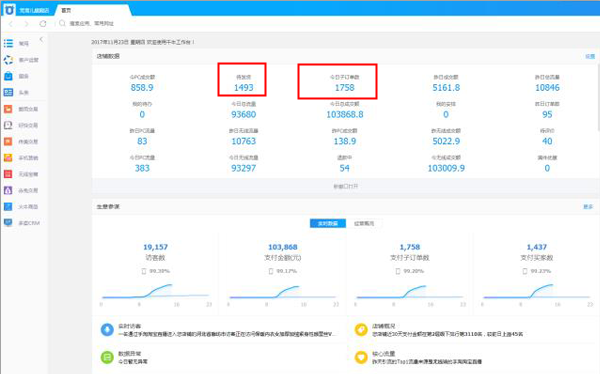Click the value 138.9
The image size is (600, 374).
(x=345, y=141)
